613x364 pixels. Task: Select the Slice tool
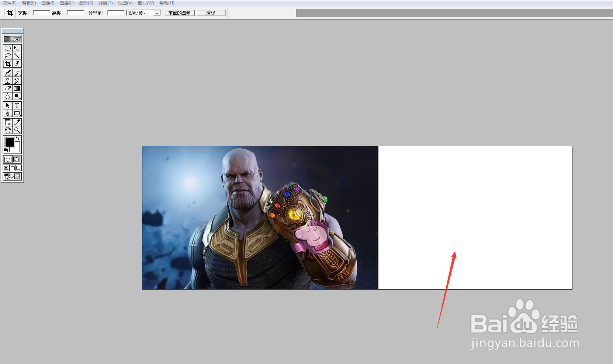17,64
